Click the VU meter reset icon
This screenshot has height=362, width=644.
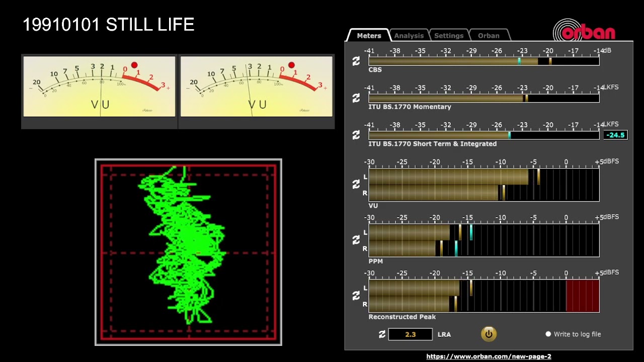[356, 185]
